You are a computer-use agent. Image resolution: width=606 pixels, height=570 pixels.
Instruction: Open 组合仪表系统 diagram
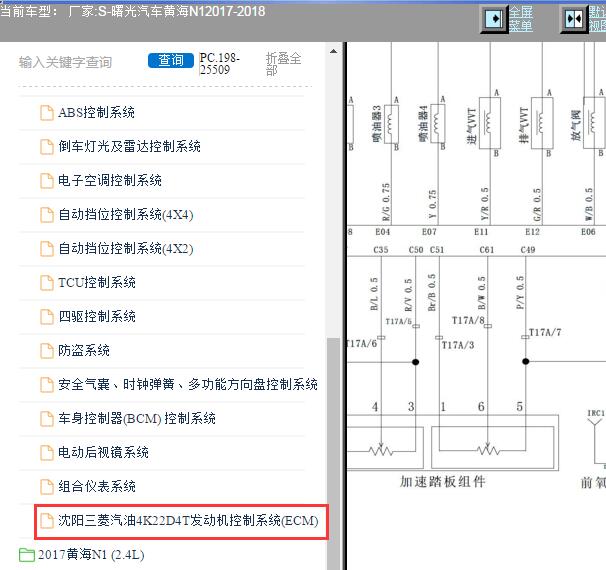click(x=97, y=487)
